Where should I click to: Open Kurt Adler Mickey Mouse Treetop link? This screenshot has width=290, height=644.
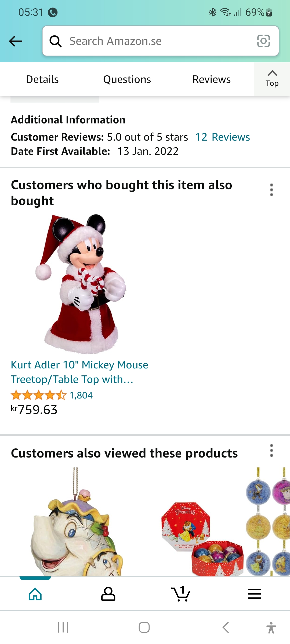(79, 372)
